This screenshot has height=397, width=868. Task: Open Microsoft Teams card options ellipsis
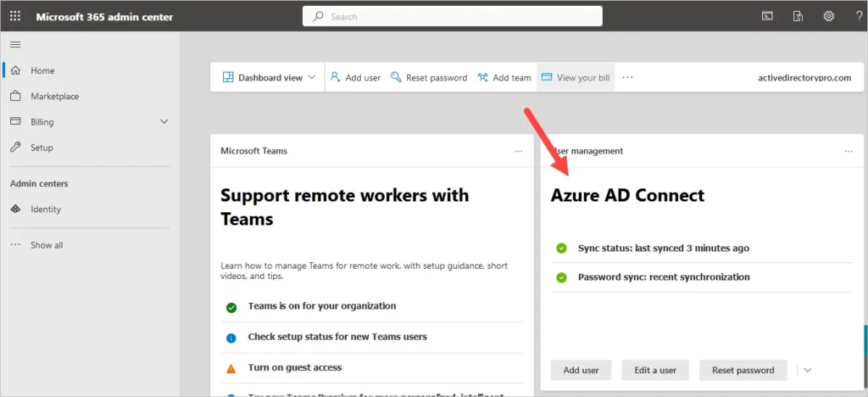519,151
